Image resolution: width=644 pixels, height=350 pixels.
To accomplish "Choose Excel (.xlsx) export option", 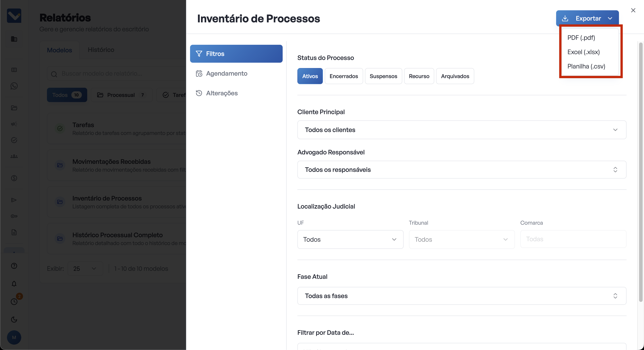I will click(x=583, y=52).
